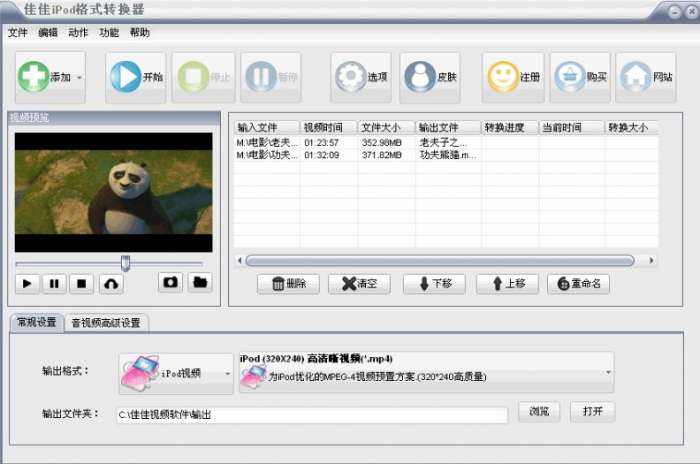This screenshot has width=700, height=464.
Task: Switch to 音视频高级设置 tab
Action: tap(106, 323)
